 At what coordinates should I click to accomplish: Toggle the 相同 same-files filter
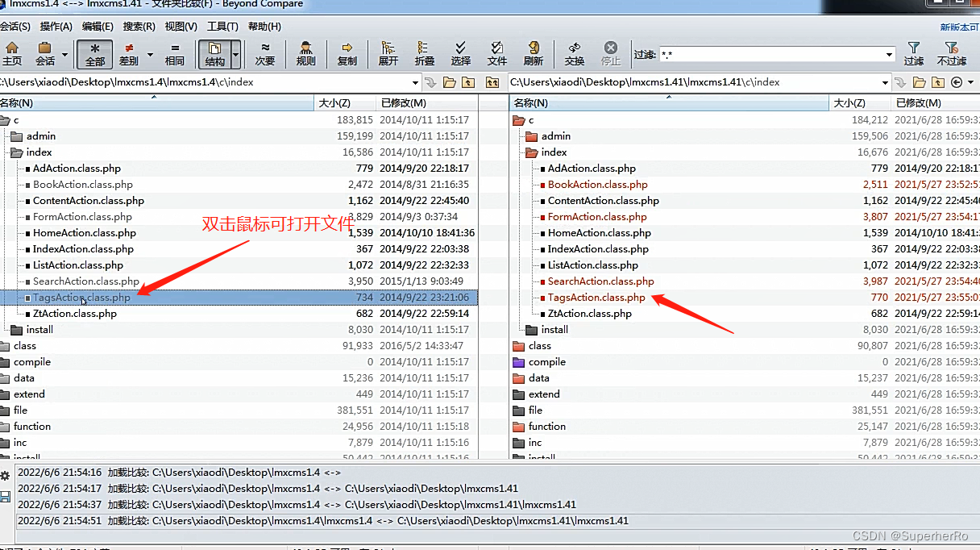(175, 53)
